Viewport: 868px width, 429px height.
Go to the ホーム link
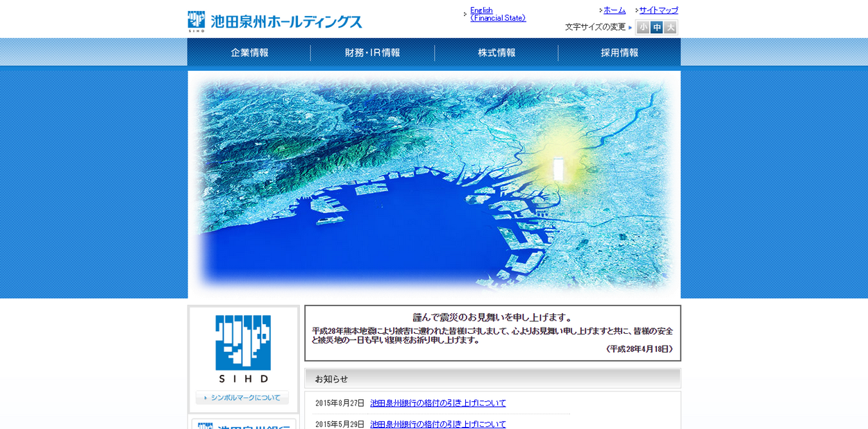point(614,10)
